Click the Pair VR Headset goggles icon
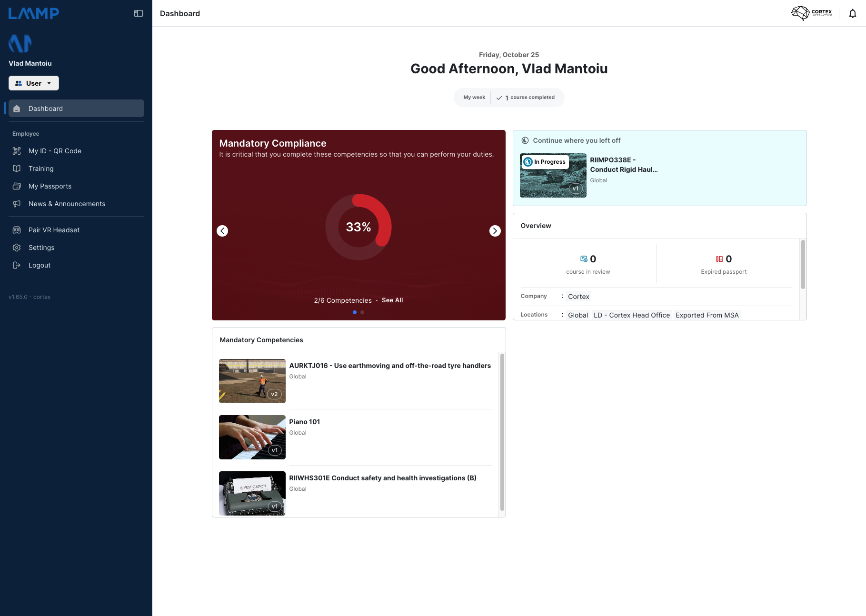This screenshot has height=616, width=866. 17,230
